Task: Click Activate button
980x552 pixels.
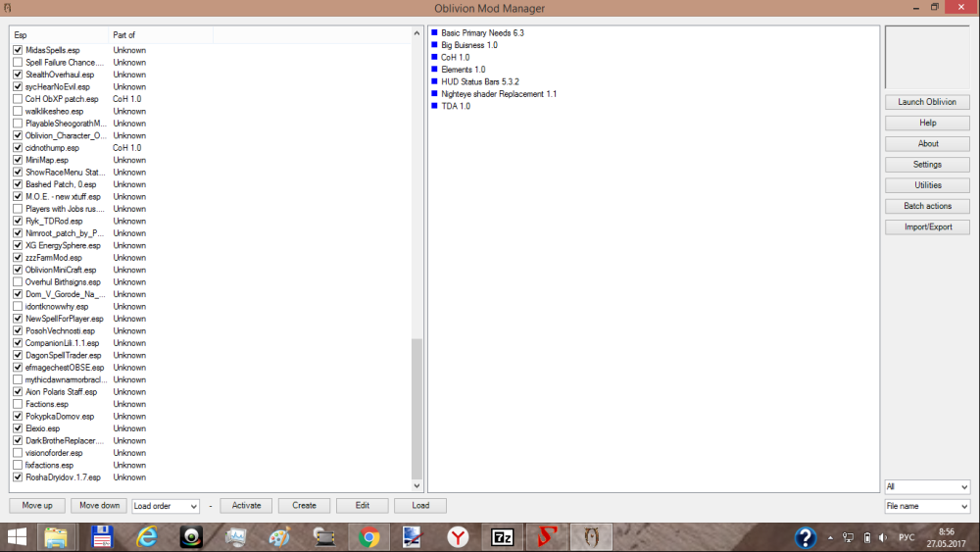Action: tap(246, 505)
